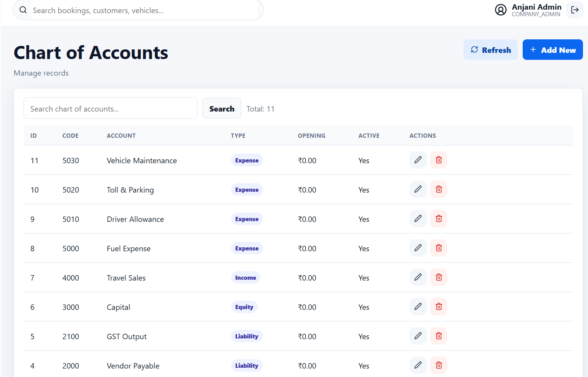Screen dimensions: 588x377
Task: Focus the global search bookings field
Action: pos(138,10)
